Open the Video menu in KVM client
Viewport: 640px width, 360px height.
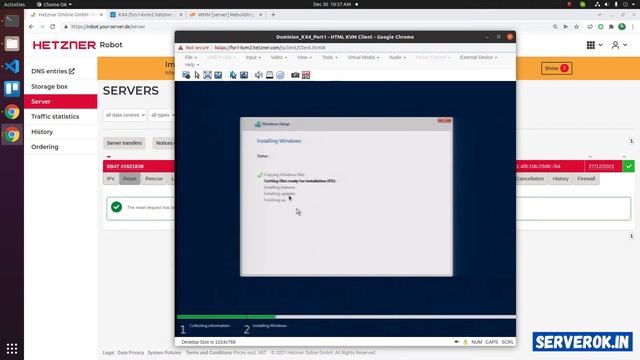tap(279, 58)
